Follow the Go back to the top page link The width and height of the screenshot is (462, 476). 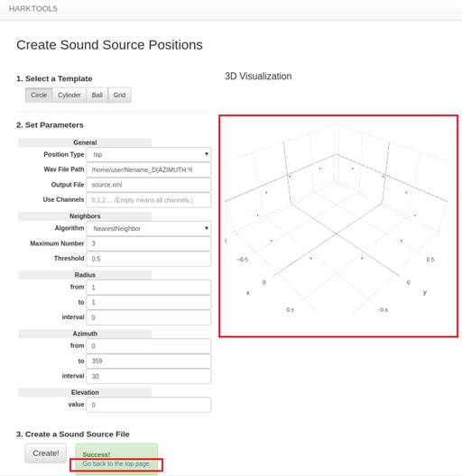coord(116,464)
